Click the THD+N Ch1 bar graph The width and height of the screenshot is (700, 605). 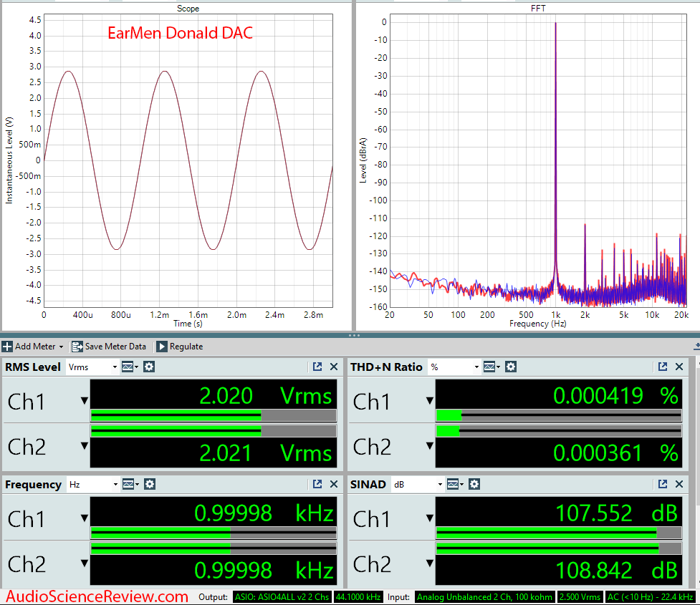coord(558,416)
